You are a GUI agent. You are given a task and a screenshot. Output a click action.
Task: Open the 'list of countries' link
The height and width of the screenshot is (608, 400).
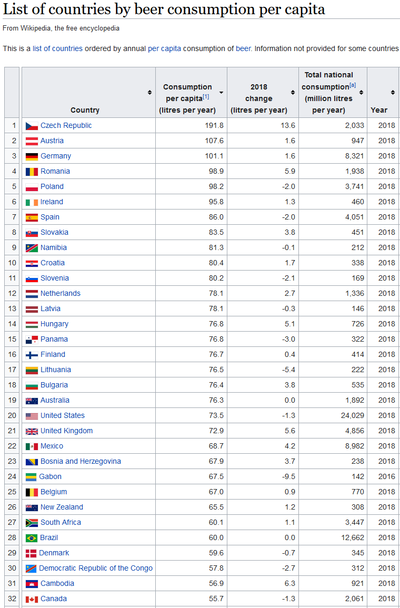point(57,48)
